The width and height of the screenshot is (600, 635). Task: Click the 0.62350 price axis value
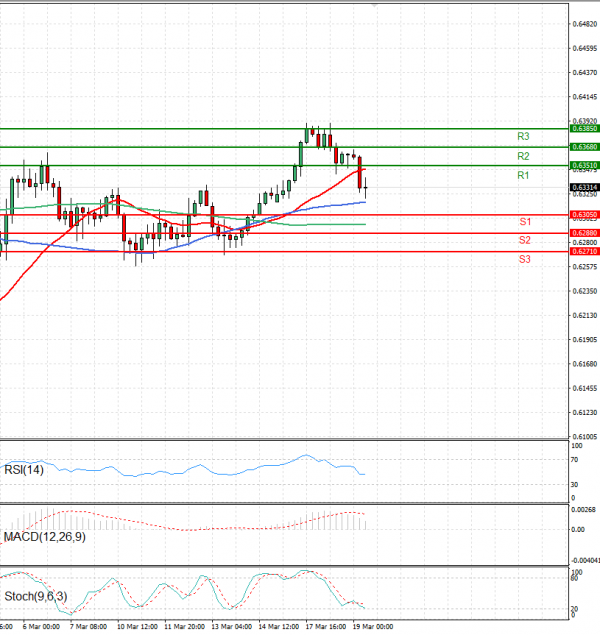585,291
